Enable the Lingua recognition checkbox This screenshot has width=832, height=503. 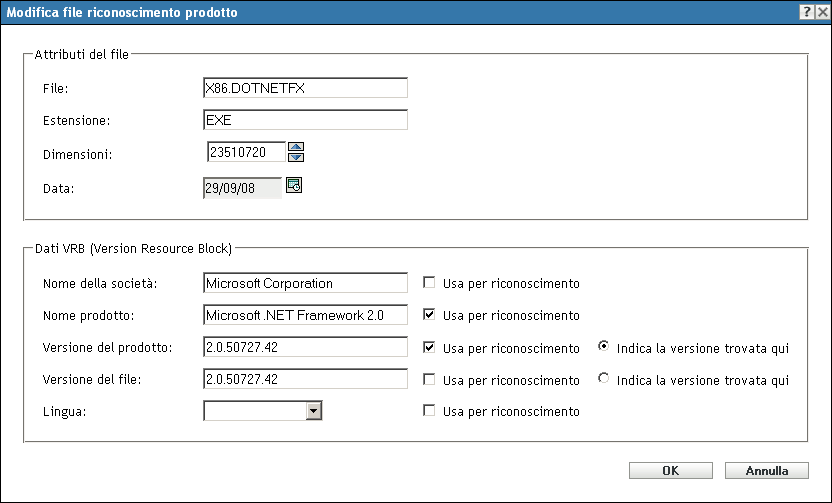[x=429, y=411]
